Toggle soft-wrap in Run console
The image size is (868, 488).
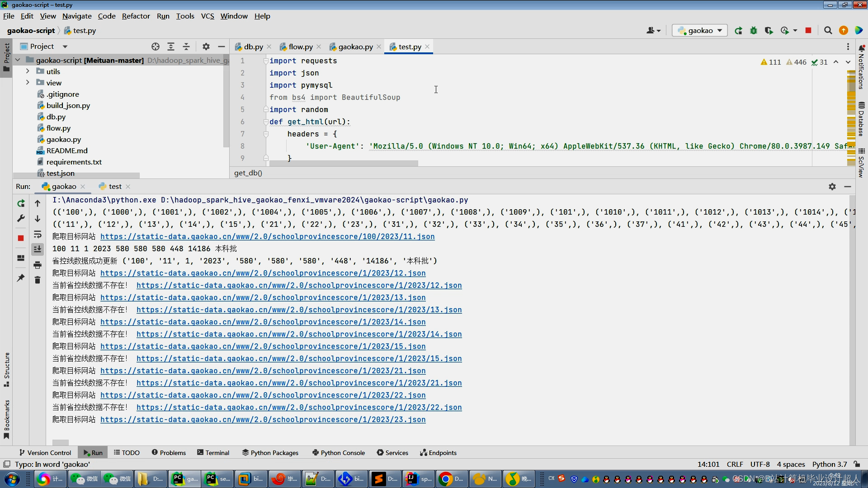(38, 234)
